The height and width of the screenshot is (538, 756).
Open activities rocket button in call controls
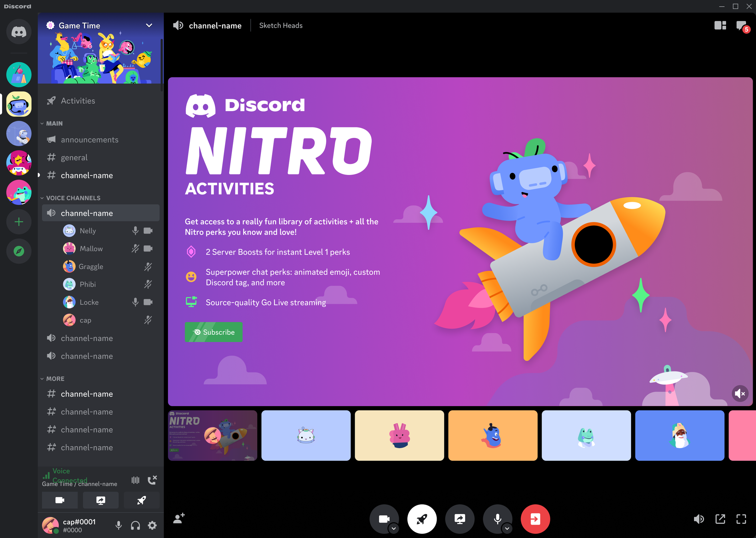tap(422, 519)
